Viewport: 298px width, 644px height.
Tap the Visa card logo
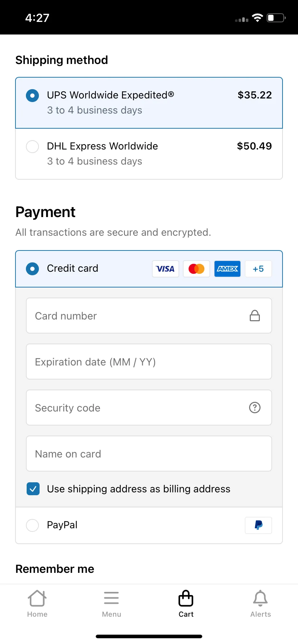(x=166, y=269)
